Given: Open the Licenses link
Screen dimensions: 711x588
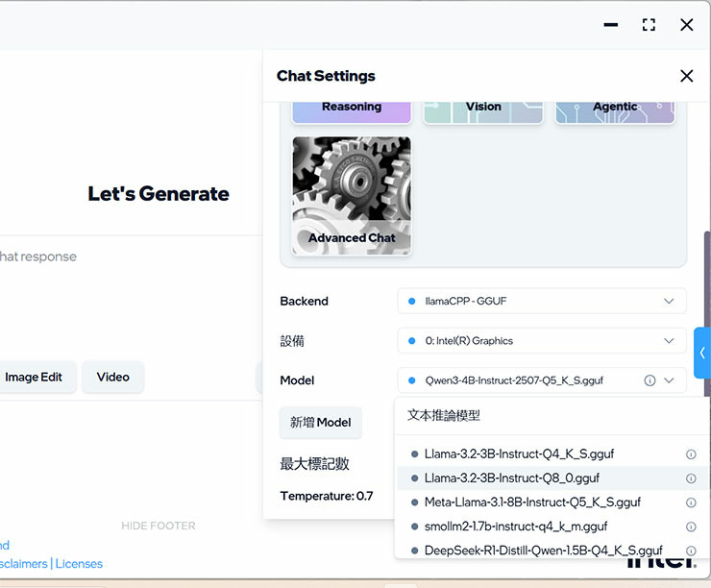Looking at the screenshot, I should (x=79, y=564).
